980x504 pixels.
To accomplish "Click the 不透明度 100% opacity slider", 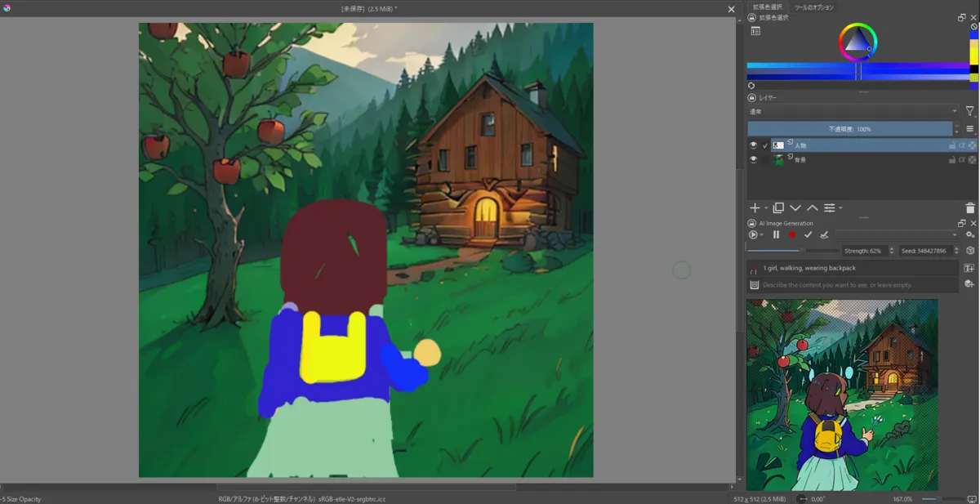I will 849,129.
